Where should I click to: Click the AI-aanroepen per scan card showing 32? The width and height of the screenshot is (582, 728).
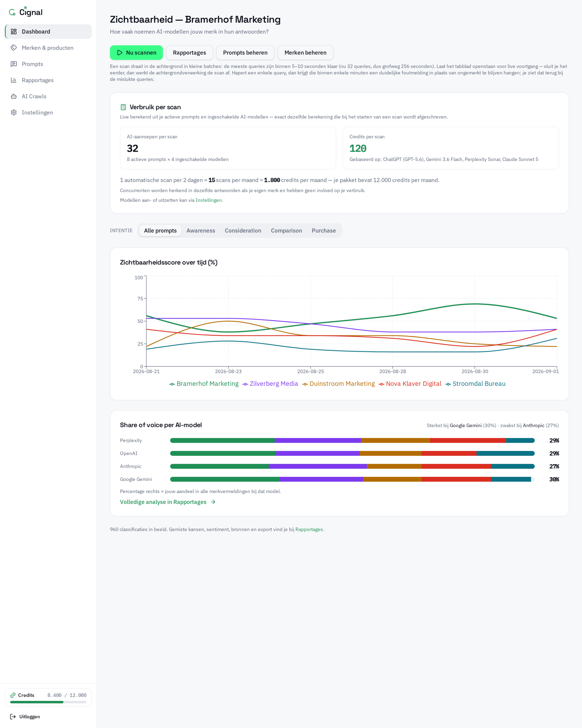pos(228,148)
